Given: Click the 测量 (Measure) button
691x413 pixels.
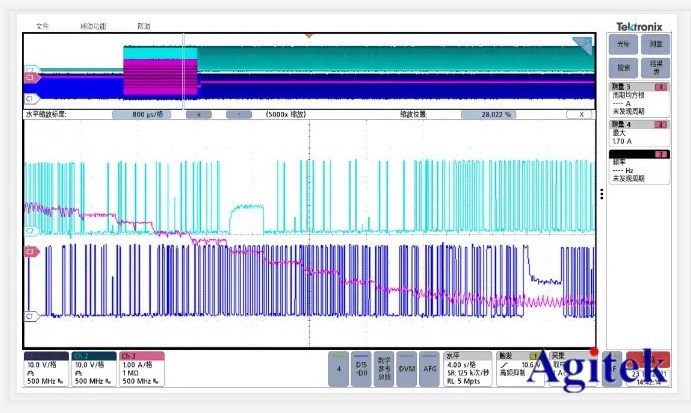Looking at the screenshot, I should point(655,45).
